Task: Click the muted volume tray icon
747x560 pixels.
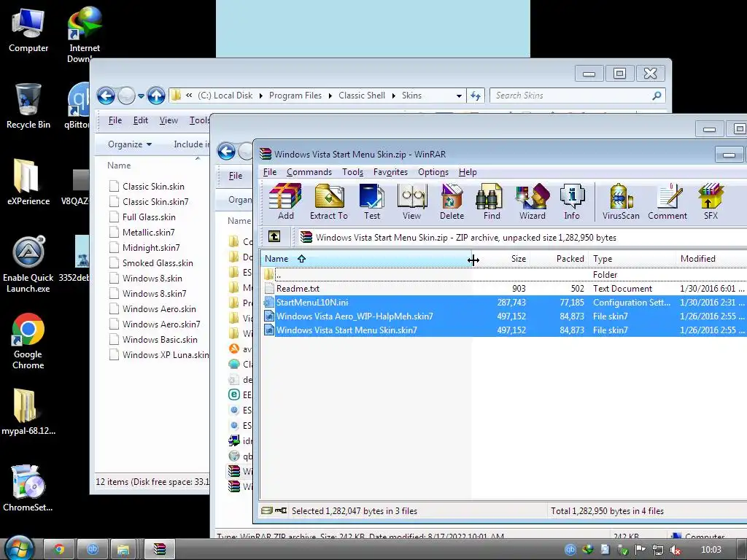Action: (x=675, y=550)
